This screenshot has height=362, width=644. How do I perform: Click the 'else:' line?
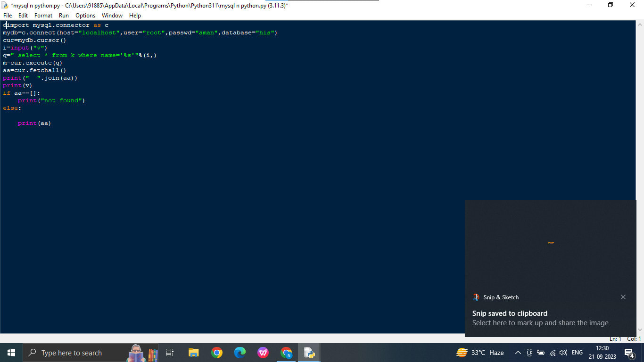(12, 108)
